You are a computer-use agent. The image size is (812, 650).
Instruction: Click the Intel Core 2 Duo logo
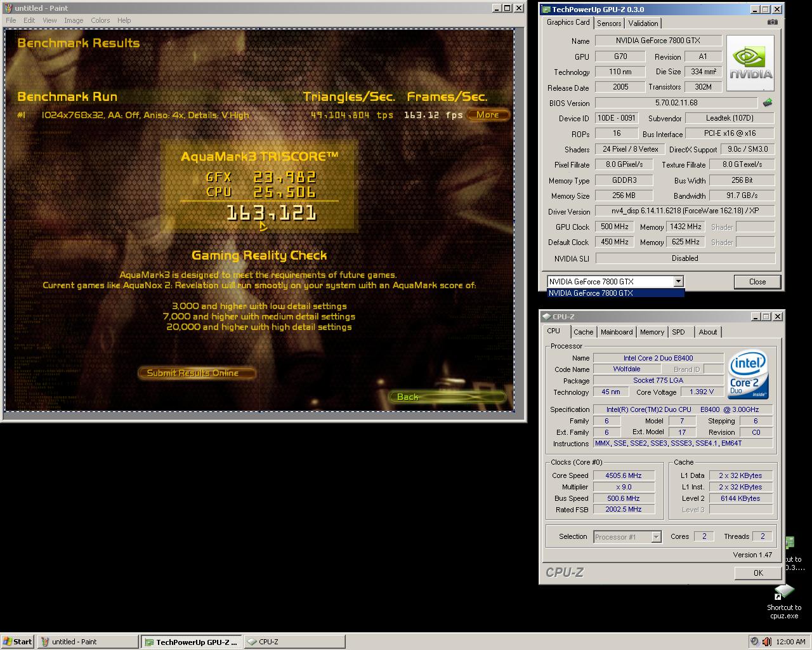pos(748,374)
